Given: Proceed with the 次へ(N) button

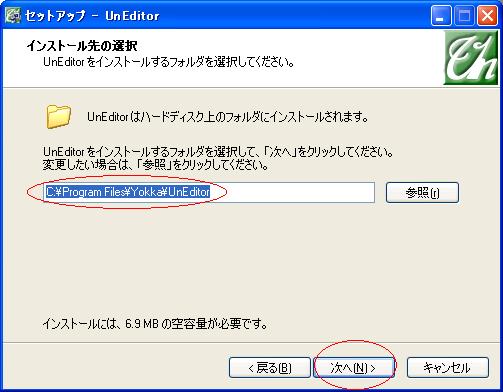Looking at the screenshot, I should (353, 368).
